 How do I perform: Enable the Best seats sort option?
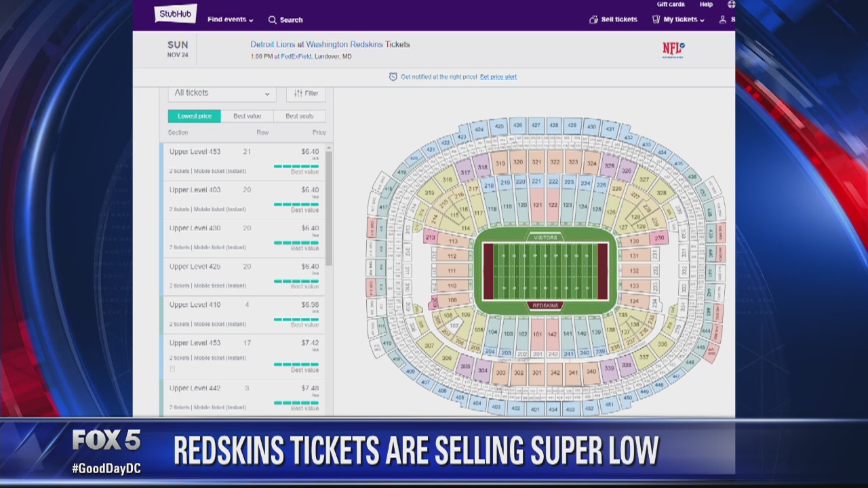point(301,116)
